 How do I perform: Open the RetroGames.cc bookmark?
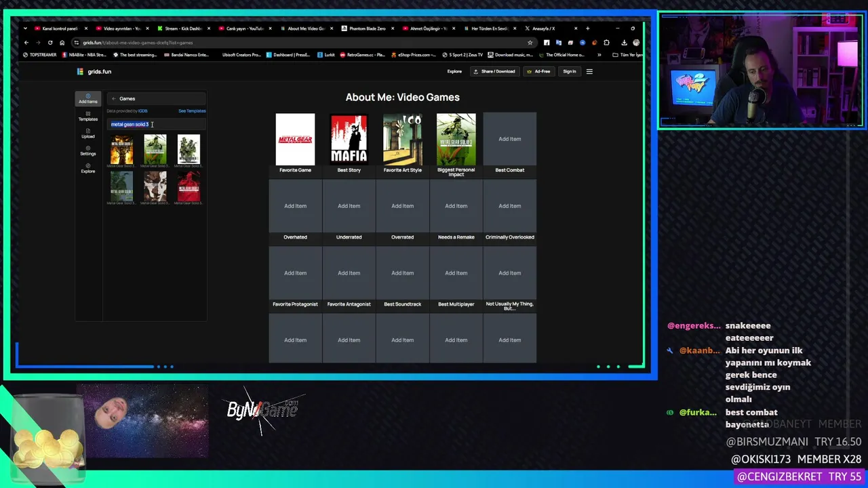click(362, 55)
